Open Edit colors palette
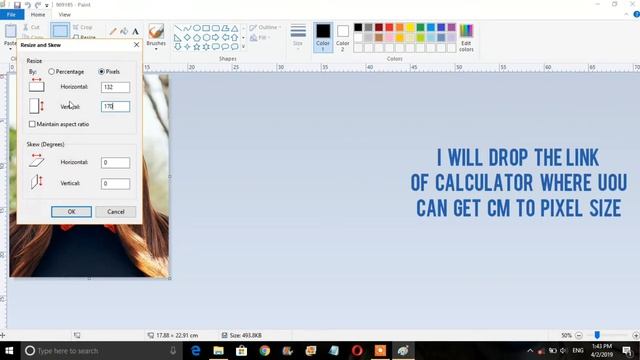This screenshot has height=360, width=640. point(466,38)
